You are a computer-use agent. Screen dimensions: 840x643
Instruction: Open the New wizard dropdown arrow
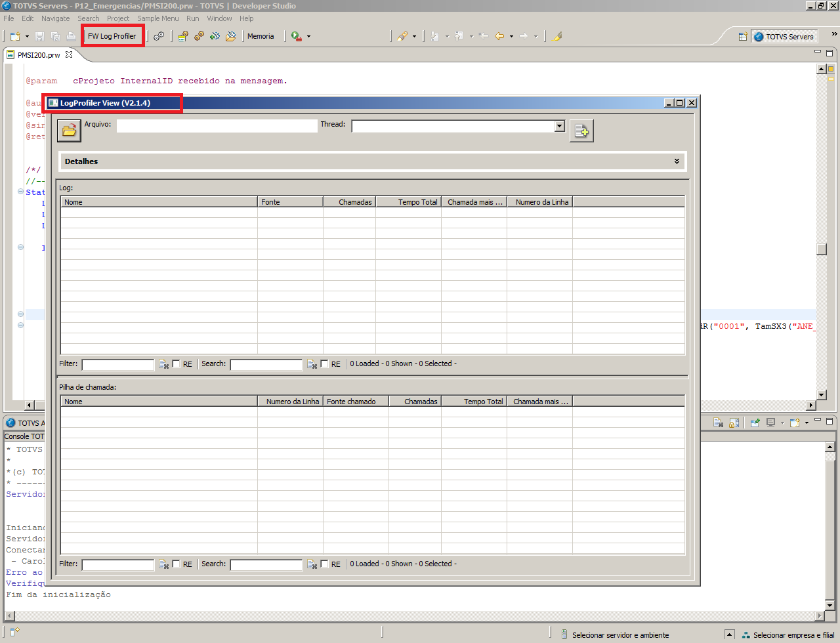(x=27, y=36)
